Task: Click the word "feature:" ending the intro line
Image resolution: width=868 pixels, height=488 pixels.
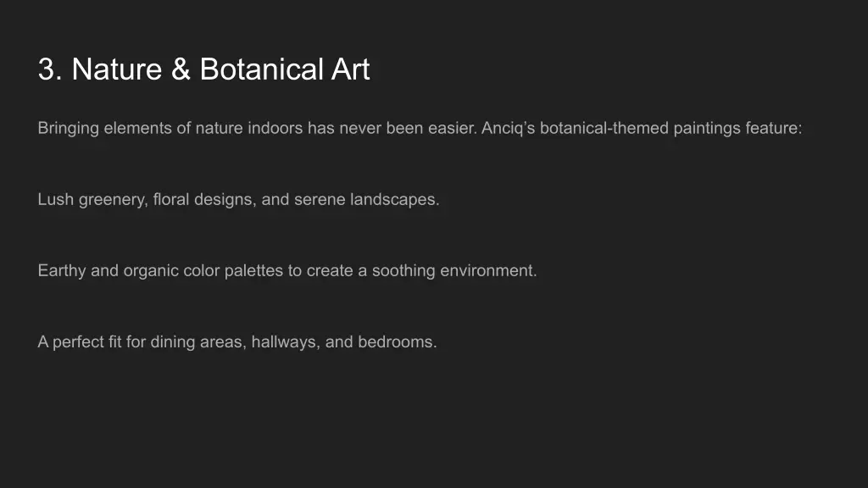Action: [x=774, y=129]
